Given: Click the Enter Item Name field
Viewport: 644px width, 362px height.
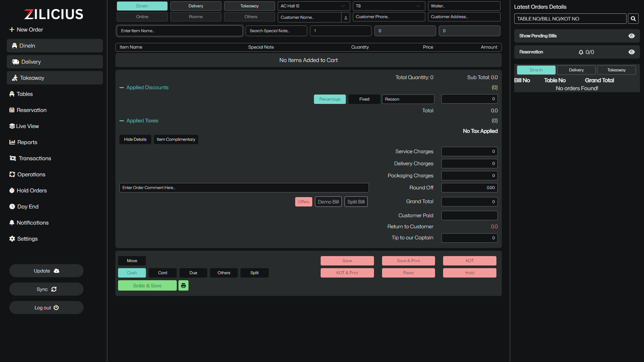Looking at the screenshot, I should tap(179, 31).
